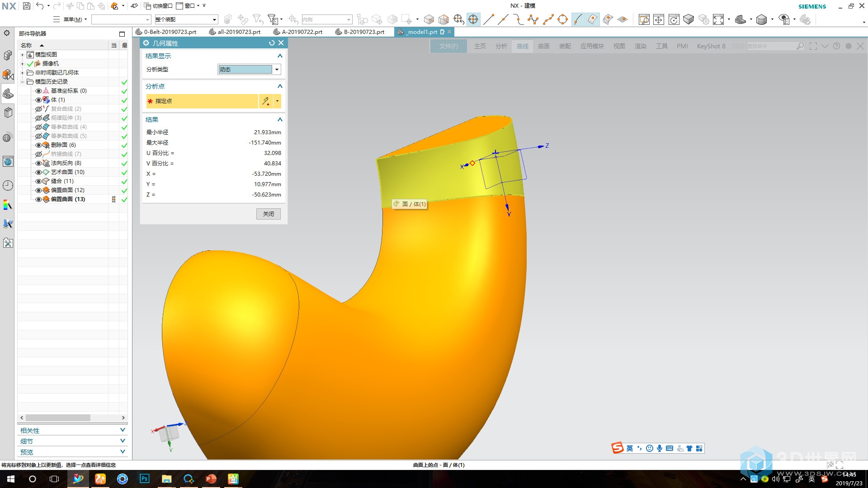
Task: Toggle visibility of 体 (1)
Action: click(38, 100)
